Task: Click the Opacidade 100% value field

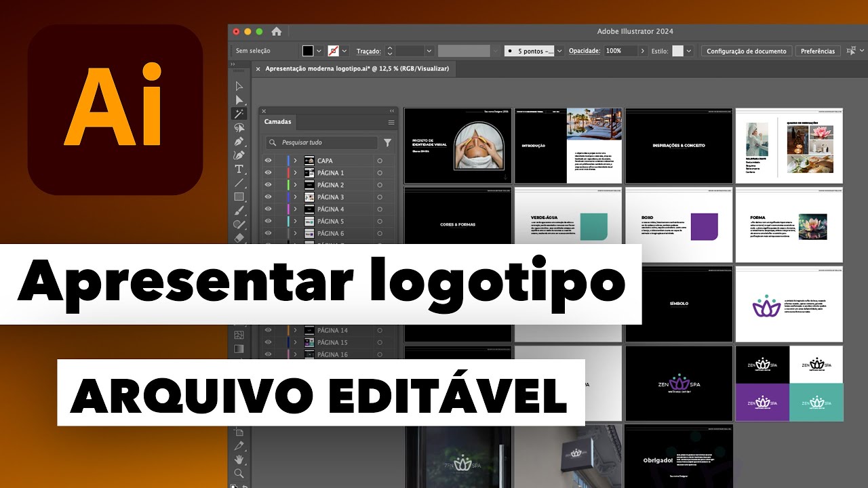Action: coord(620,51)
